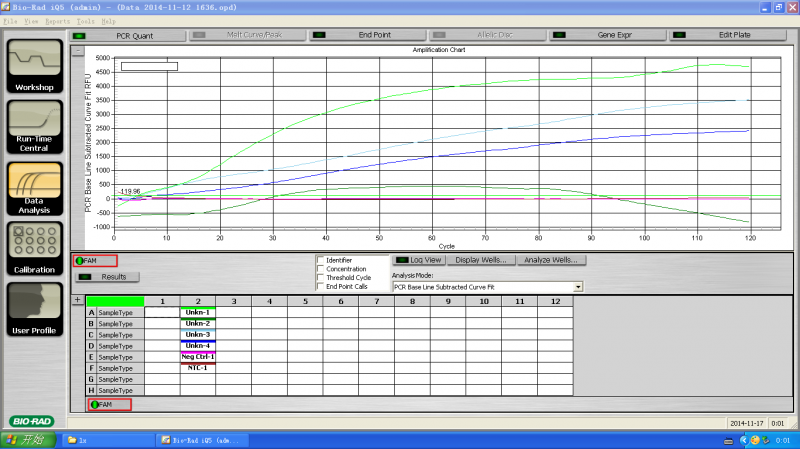Screen dimensions: 800x449
Task: Open the Reports menu
Action: coord(57,21)
